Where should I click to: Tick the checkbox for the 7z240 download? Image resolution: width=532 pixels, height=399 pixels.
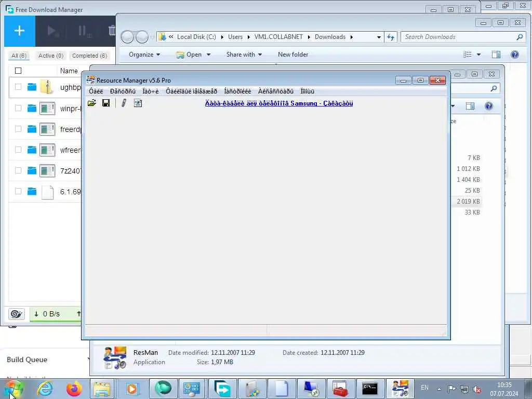click(x=18, y=170)
